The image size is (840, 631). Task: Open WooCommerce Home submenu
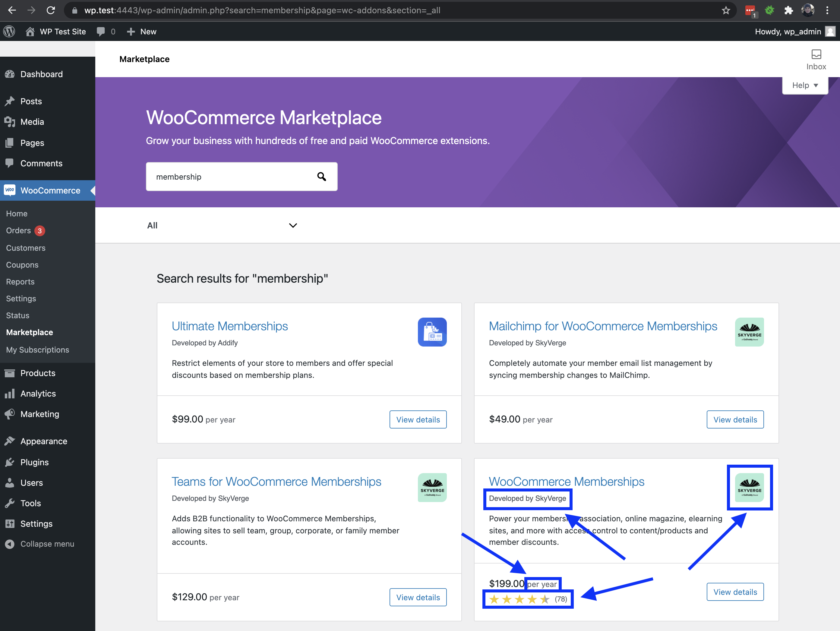click(x=17, y=214)
